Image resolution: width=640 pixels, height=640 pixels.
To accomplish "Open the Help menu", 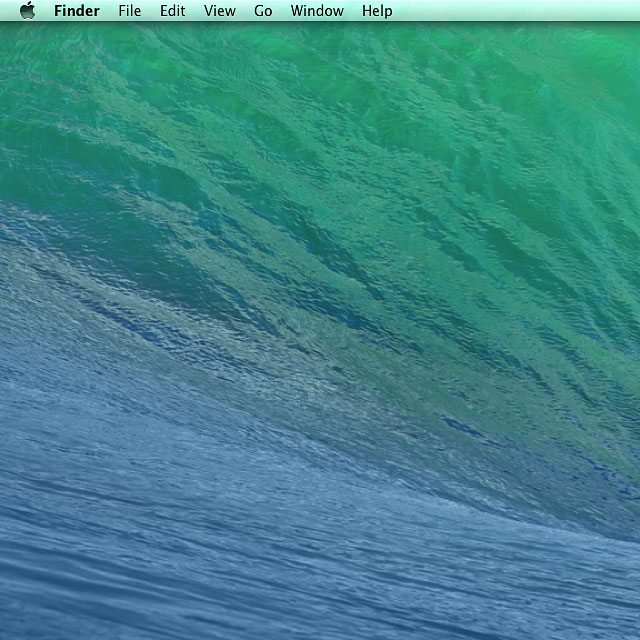I will click(x=377, y=11).
